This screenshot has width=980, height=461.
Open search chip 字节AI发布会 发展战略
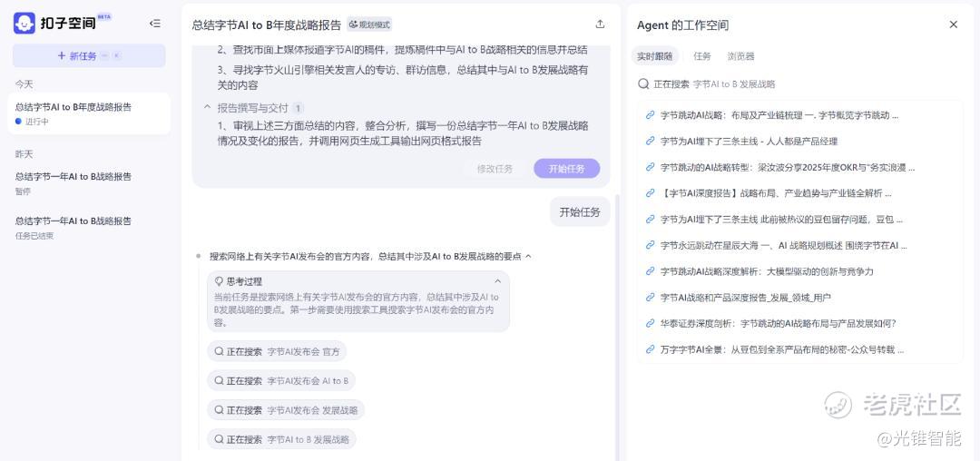pyautogui.click(x=286, y=410)
